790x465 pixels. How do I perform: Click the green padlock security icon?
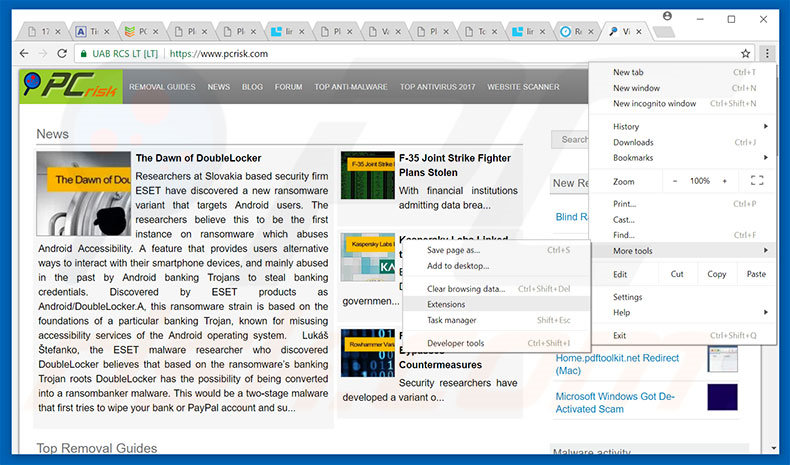click(84, 53)
